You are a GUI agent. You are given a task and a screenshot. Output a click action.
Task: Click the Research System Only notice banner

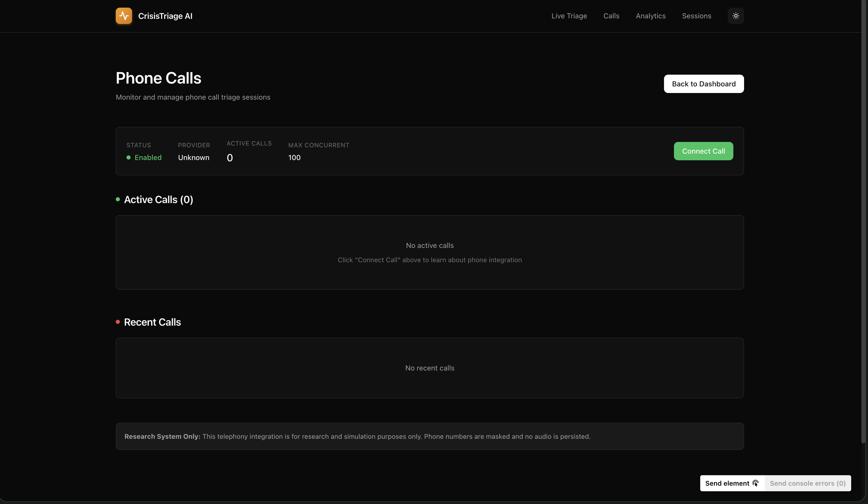tap(430, 436)
